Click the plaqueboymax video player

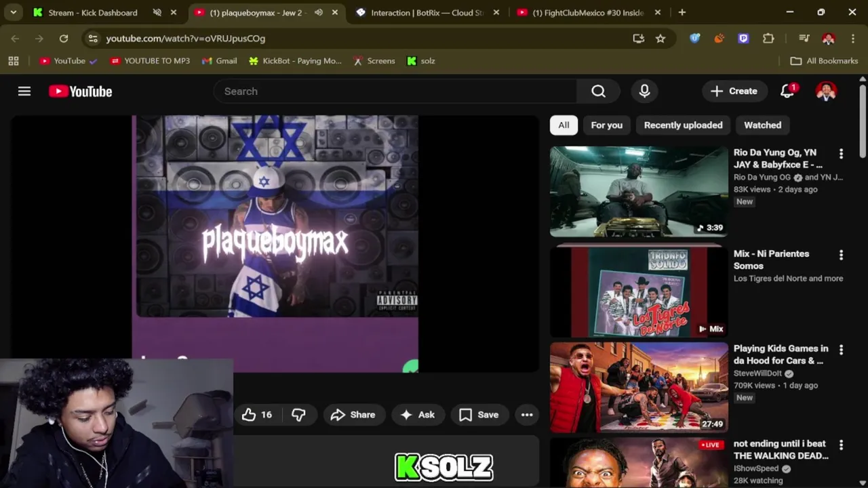point(275,244)
